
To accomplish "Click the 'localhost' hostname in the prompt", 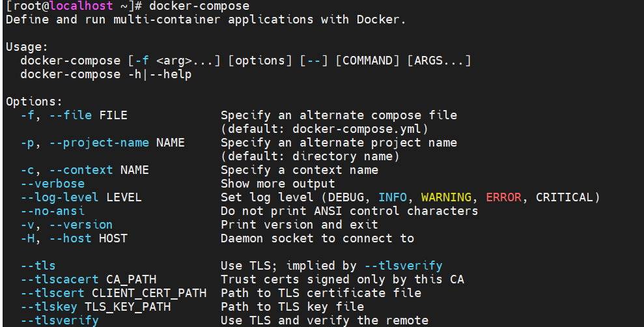I will tap(81, 6).
